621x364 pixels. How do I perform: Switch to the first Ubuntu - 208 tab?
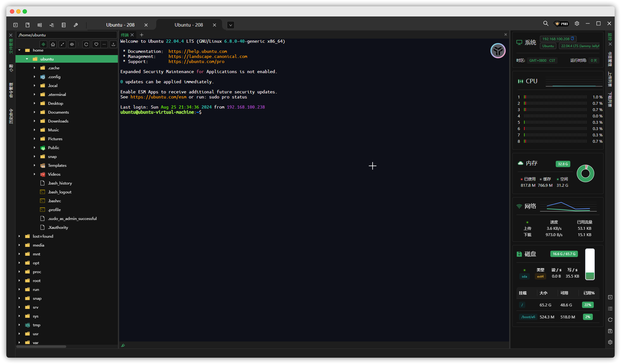[x=120, y=25]
